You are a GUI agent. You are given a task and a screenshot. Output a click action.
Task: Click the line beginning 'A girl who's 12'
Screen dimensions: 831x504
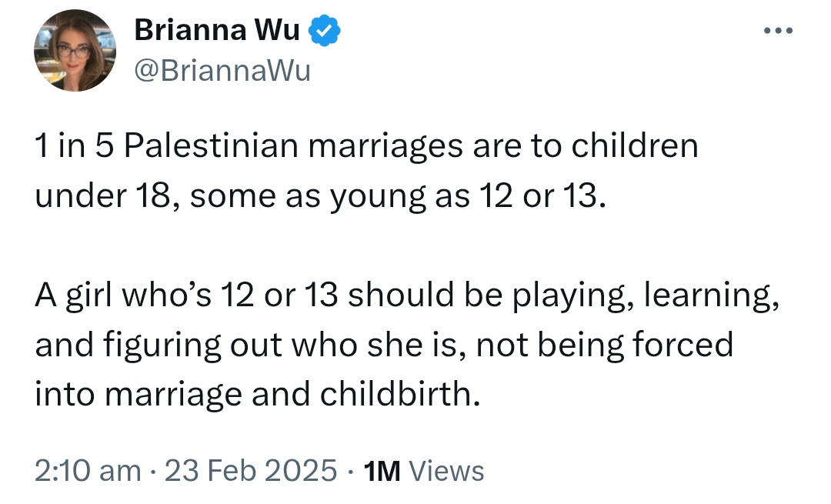tap(407, 295)
